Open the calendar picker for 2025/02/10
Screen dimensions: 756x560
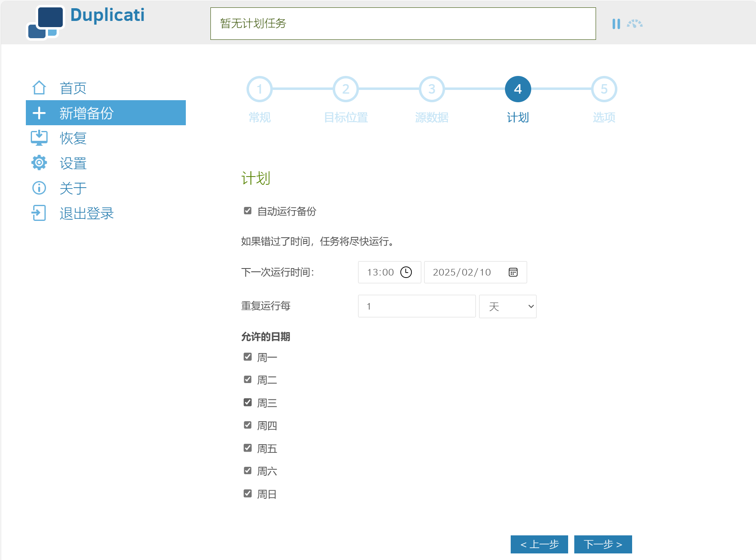pyautogui.click(x=513, y=272)
